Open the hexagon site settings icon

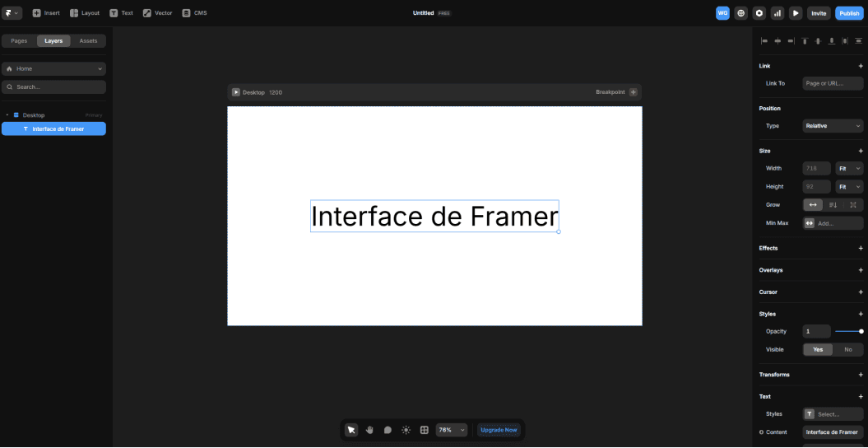coord(759,13)
